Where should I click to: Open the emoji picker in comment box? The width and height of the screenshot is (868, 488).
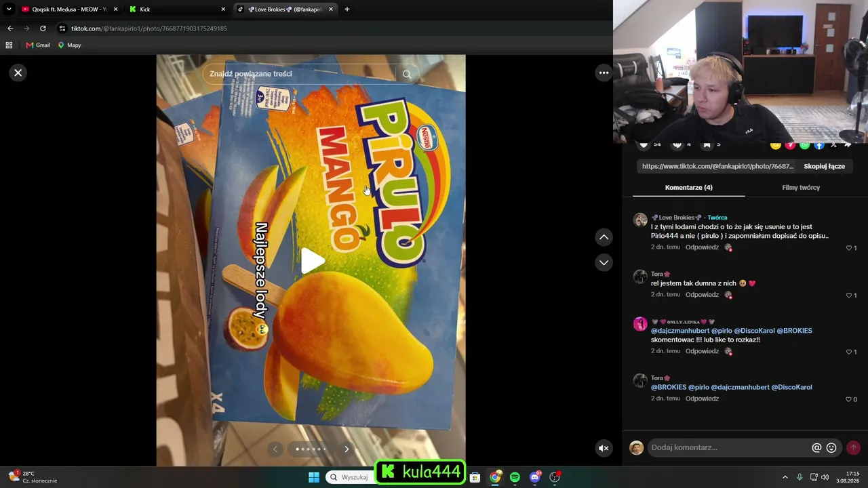pyautogui.click(x=831, y=447)
